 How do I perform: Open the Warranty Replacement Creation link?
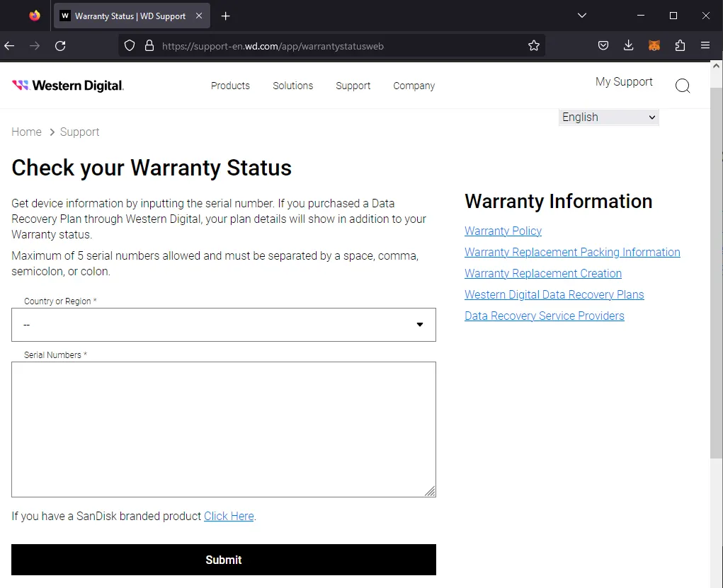coord(543,273)
